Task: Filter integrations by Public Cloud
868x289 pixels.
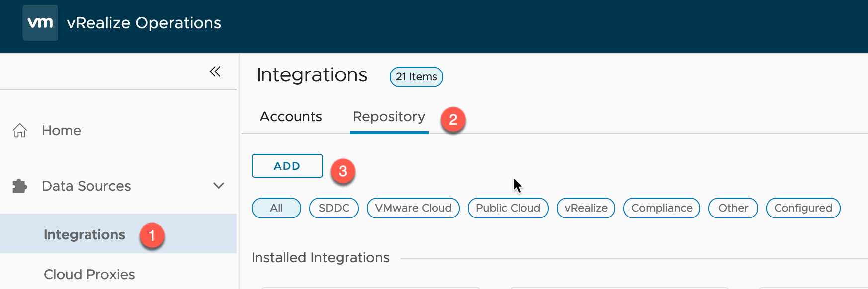Action: (x=508, y=208)
